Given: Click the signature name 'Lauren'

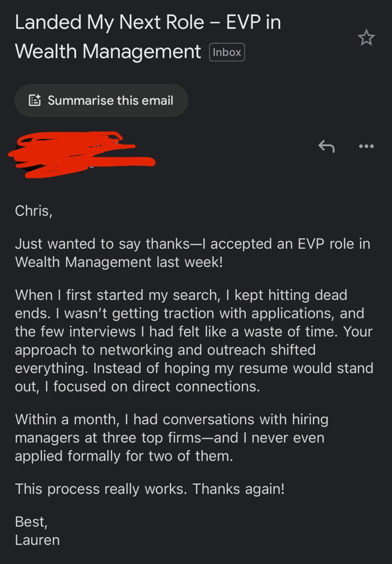Looking at the screenshot, I should pyautogui.click(x=37, y=540).
